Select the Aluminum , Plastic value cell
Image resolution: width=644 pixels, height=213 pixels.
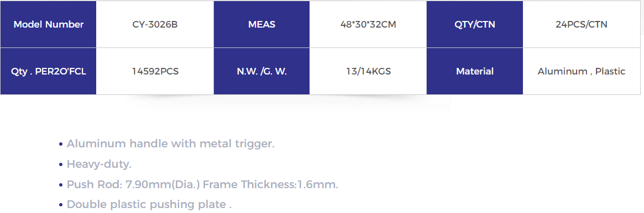[x=582, y=71]
